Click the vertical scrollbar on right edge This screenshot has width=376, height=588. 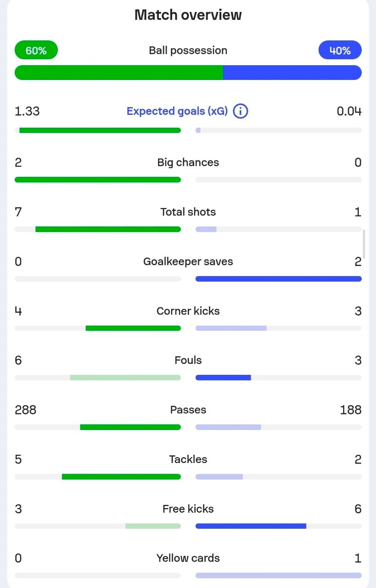tap(364, 244)
